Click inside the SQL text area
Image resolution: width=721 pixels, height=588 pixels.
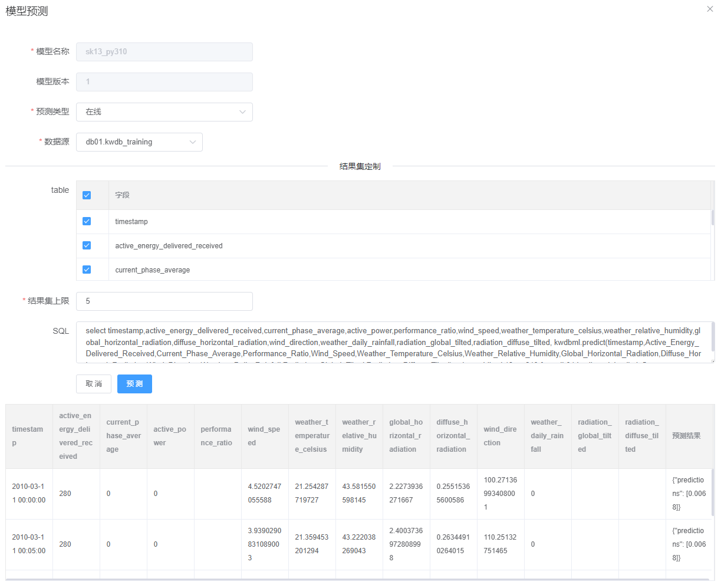pyautogui.click(x=393, y=342)
